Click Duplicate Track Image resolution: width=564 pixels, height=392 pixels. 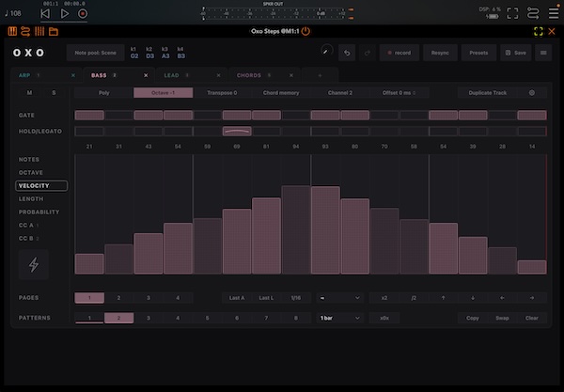click(487, 93)
